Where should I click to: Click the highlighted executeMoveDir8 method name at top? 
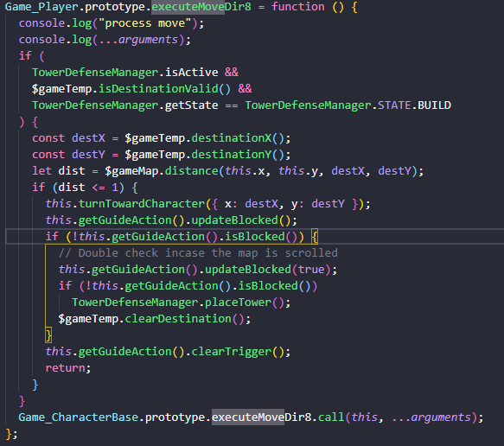(x=201, y=7)
